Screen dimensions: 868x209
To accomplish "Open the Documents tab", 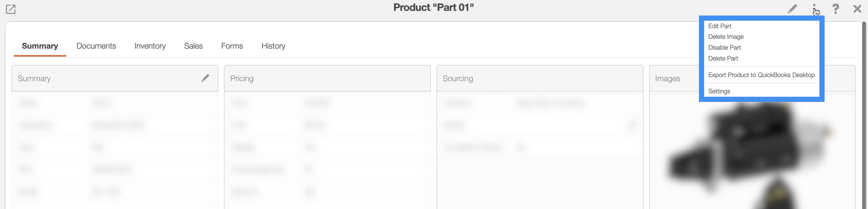I will tap(96, 46).
